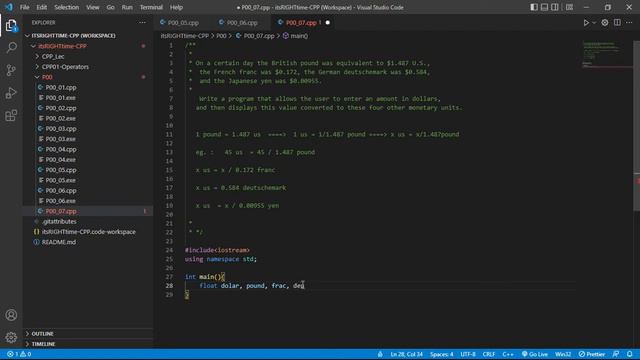Open the Customize Layout icon
The width and height of the screenshot is (640, 360).
[x=569, y=7]
